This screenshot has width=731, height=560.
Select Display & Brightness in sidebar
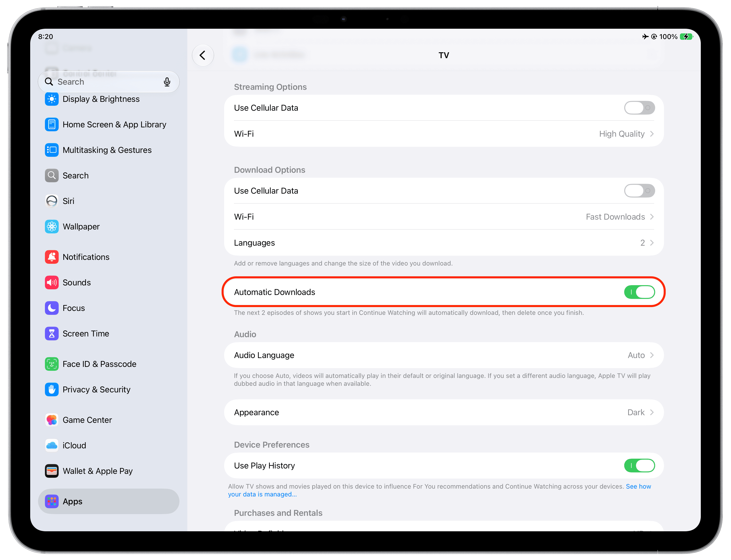tap(109, 99)
